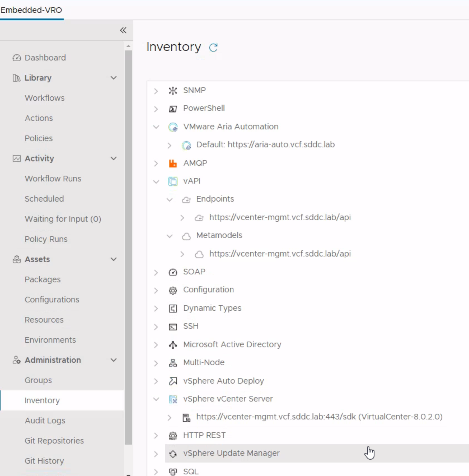469x476 pixels.
Task: Open Scheduled in the sidebar
Action: (x=44, y=199)
